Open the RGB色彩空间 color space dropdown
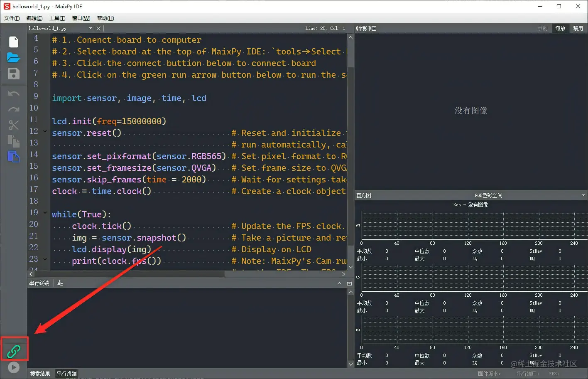The image size is (588, 379). tap(583, 195)
